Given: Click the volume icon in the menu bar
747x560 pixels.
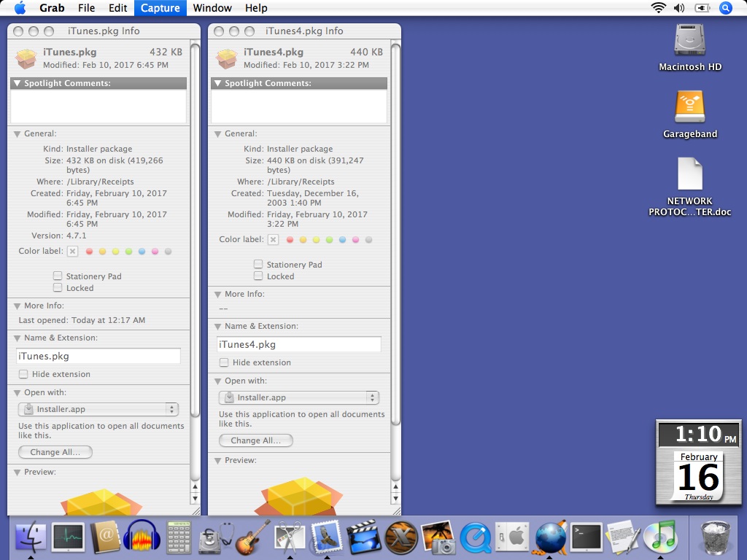Looking at the screenshot, I should [679, 8].
